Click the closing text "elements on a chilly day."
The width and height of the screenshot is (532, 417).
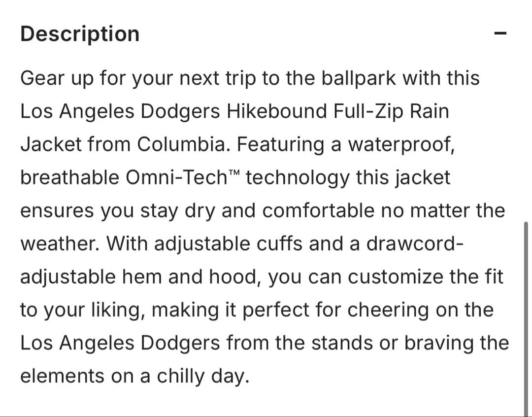pyautogui.click(x=134, y=376)
